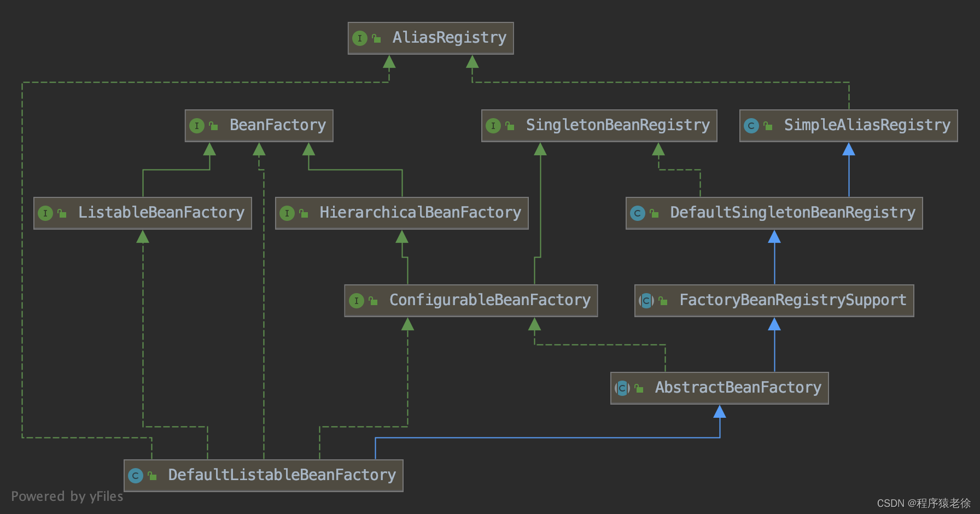The height and width of the screenshot is (514, 980).
Task: Select the FactoryBeanRegistrySupport label text
Action: click(x=793, y=300)
